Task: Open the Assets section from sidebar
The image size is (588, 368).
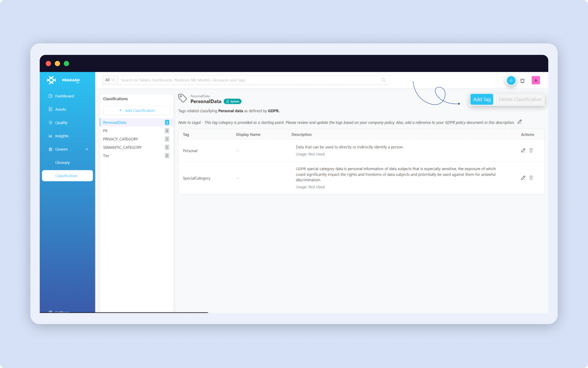Action: pyautogui.click(x=60, y=109)
